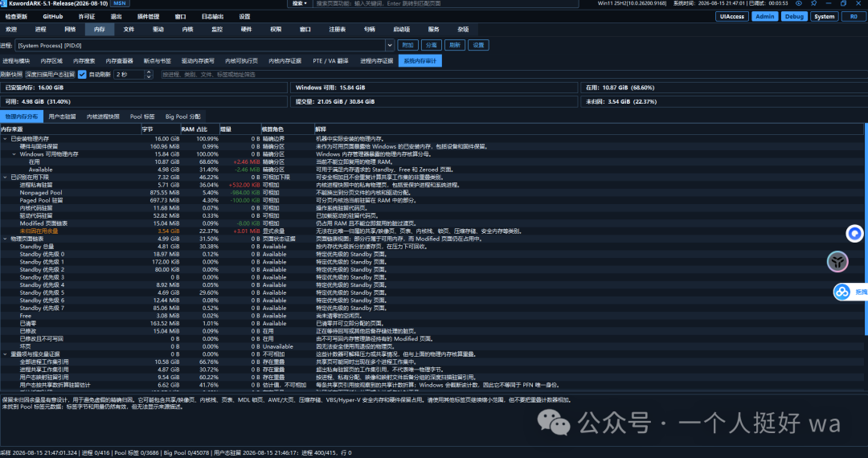The image size is (868, 458).
Task: Click the 刷新 button next to 分离
Action: [x=455, y=45]
